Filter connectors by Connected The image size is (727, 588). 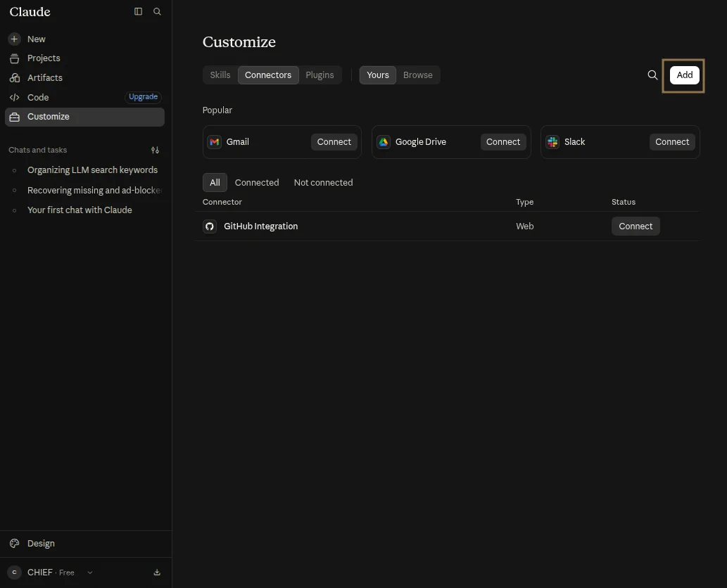point(257,183)
